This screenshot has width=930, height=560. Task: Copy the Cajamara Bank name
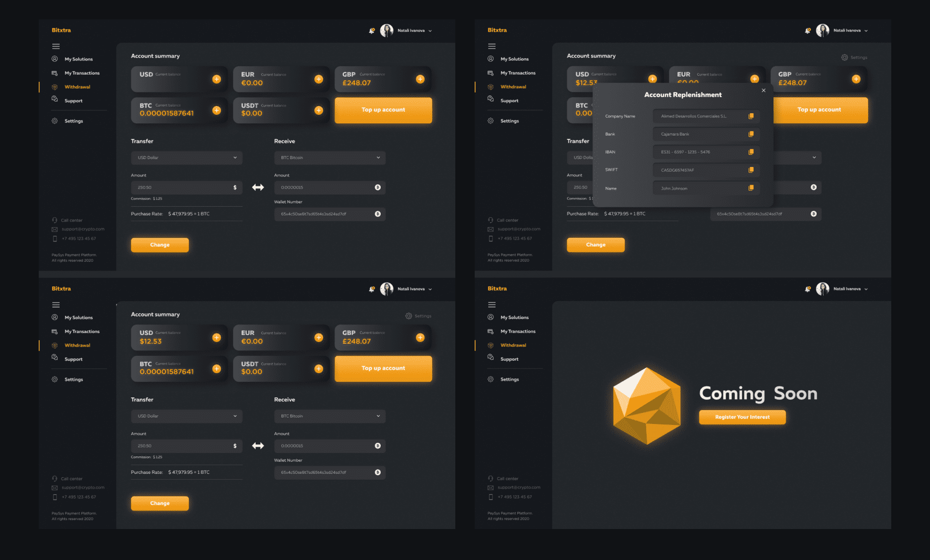tap(751, 134)
